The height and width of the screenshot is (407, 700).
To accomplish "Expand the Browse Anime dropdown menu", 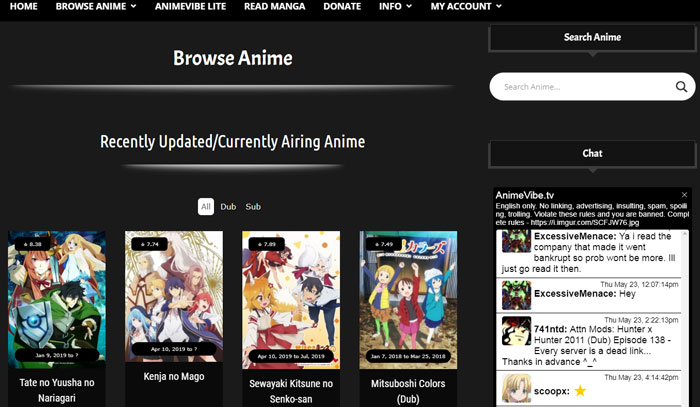I will [97, 6].
